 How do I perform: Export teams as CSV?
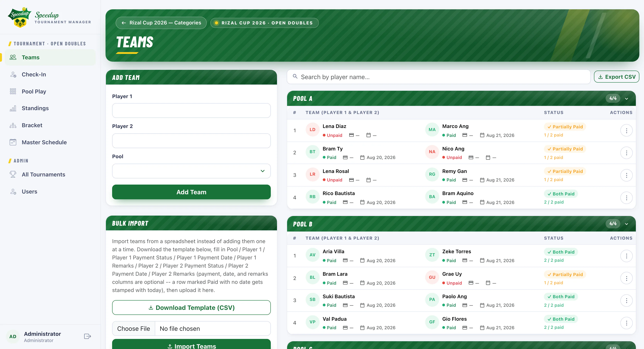pos(616,77)
